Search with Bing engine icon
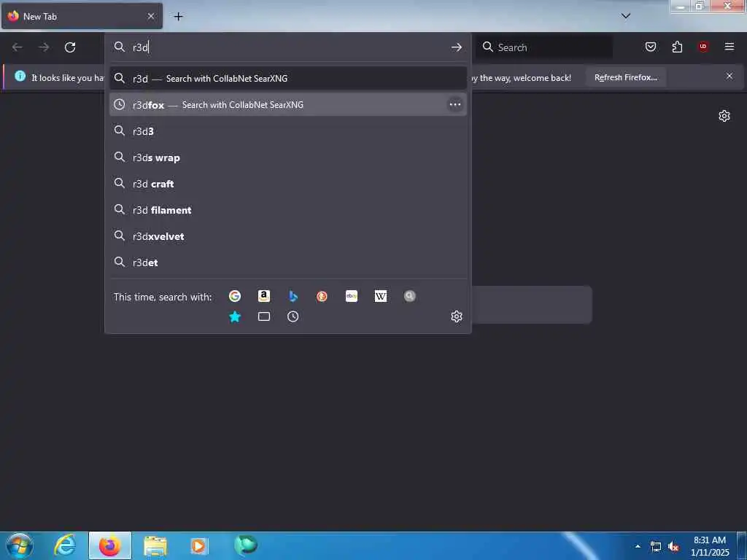 (293, 296)
